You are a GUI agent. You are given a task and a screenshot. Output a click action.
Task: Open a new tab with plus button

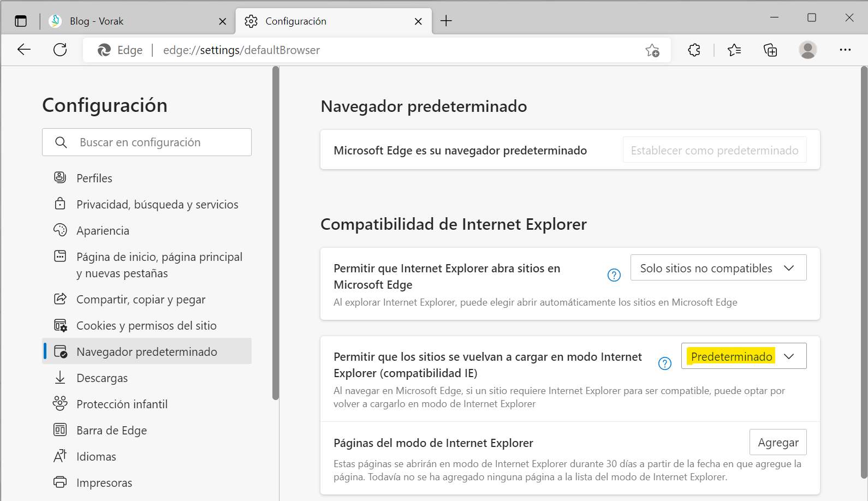[446, 21]
